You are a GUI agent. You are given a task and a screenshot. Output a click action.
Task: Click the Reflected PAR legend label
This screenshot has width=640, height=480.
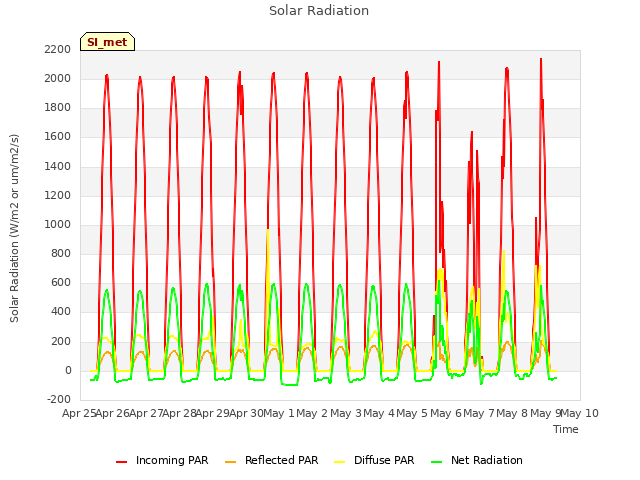282,460
